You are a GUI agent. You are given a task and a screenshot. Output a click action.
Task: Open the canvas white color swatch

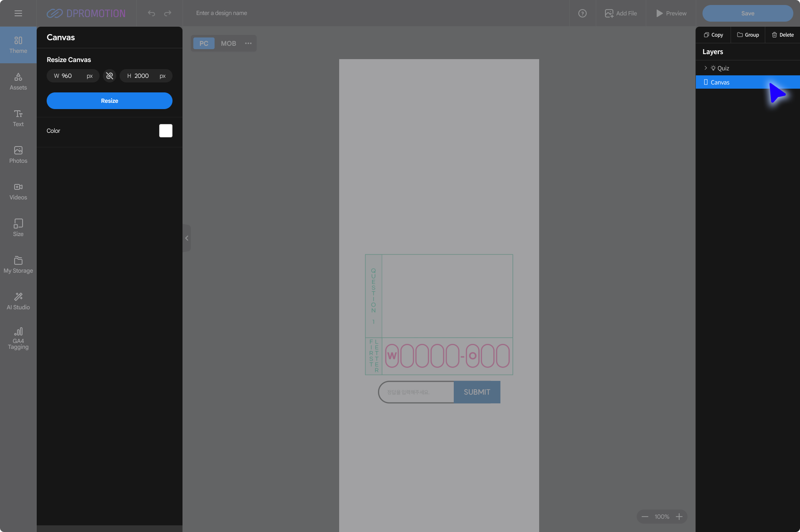pyautogui.click(x=165, y=131)
